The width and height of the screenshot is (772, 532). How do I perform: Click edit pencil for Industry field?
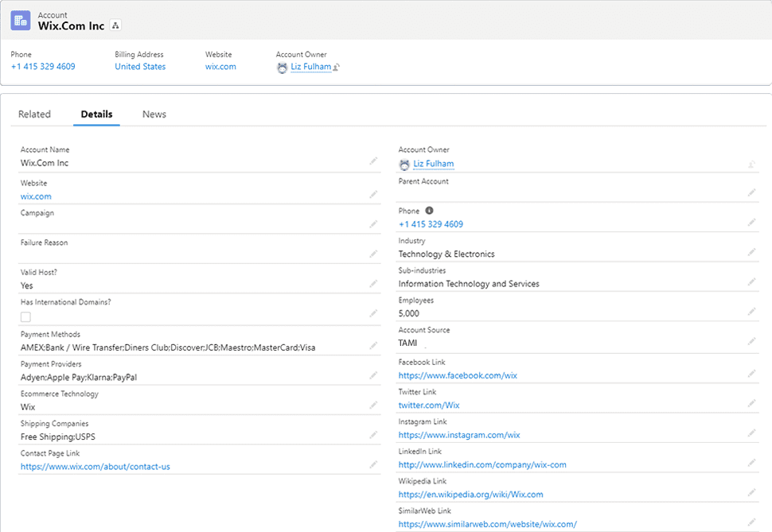[x=751, y=253]
